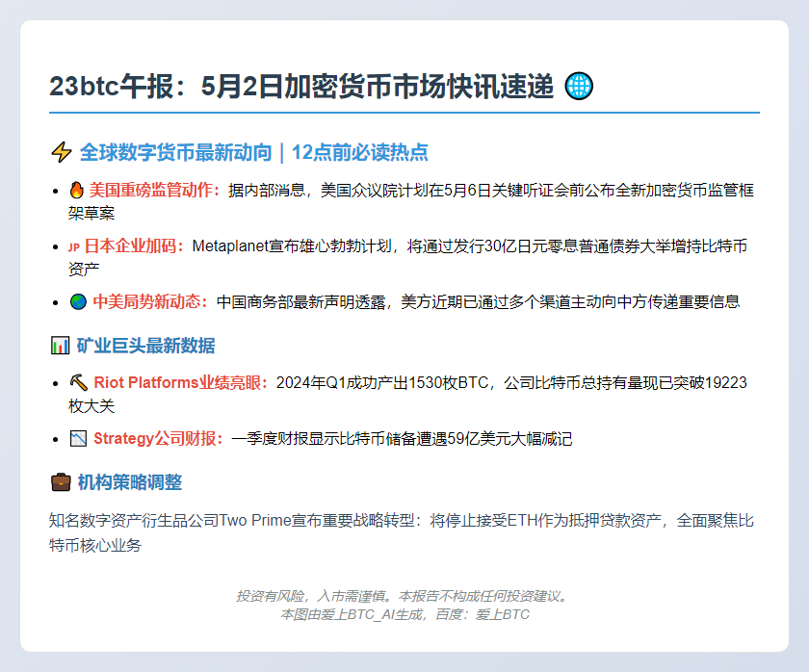Click the Two Prime paragraph about stopping ETH collateral

pyautogui.click(x=402, y=532)
